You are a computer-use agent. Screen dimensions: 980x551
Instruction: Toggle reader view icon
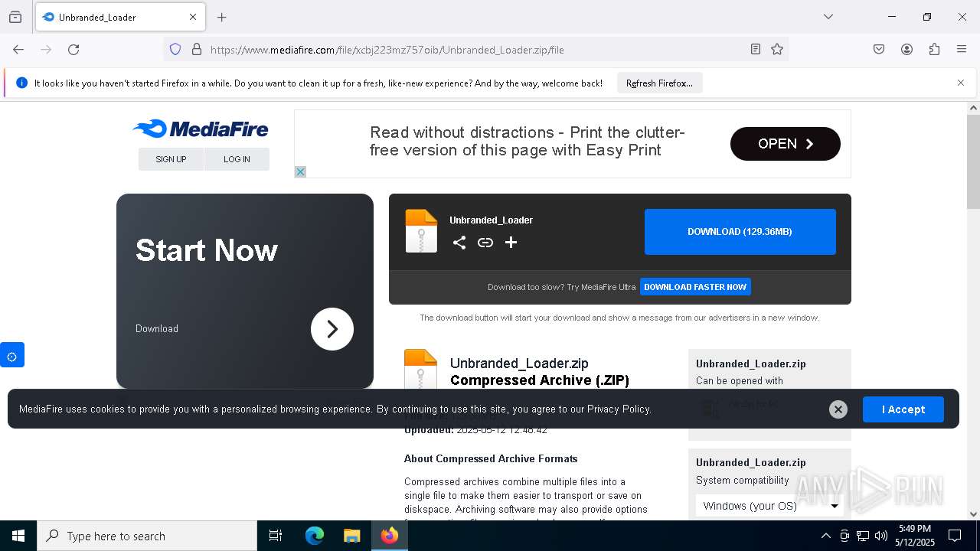coord(756,50)
